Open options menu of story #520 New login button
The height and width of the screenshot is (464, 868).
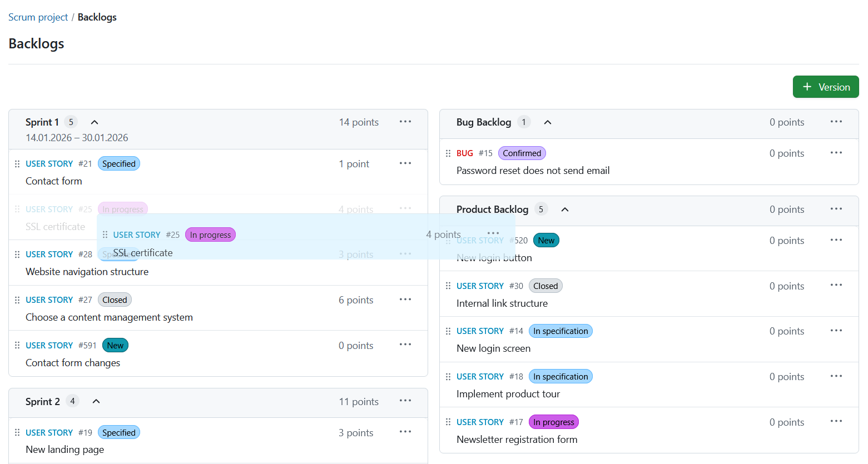[836, 240]
